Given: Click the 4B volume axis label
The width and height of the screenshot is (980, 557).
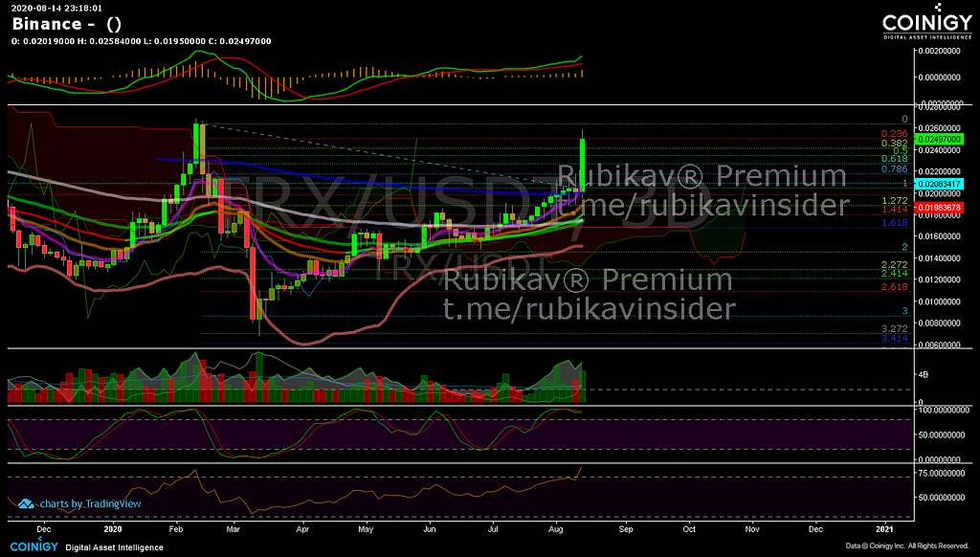Looking at the screenshot, I should pyautogui.click(x=924, y=375).
